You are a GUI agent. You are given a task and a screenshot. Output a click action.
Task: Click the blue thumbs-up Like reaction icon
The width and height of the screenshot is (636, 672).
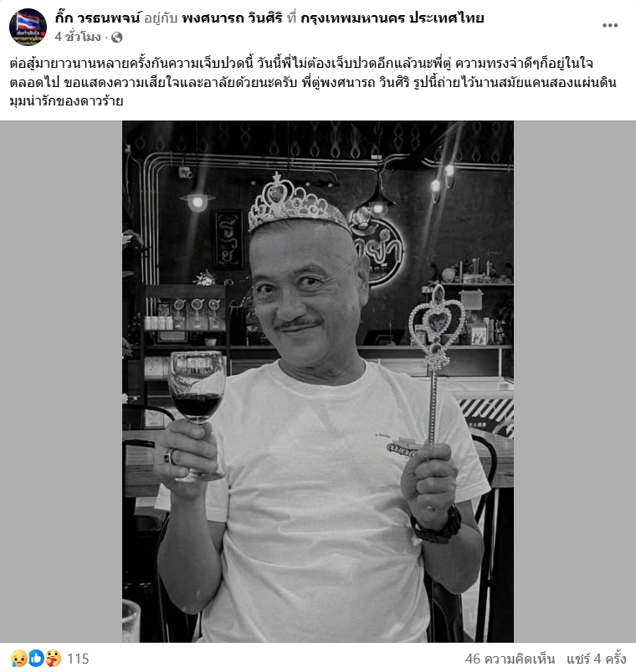[36, 659]
